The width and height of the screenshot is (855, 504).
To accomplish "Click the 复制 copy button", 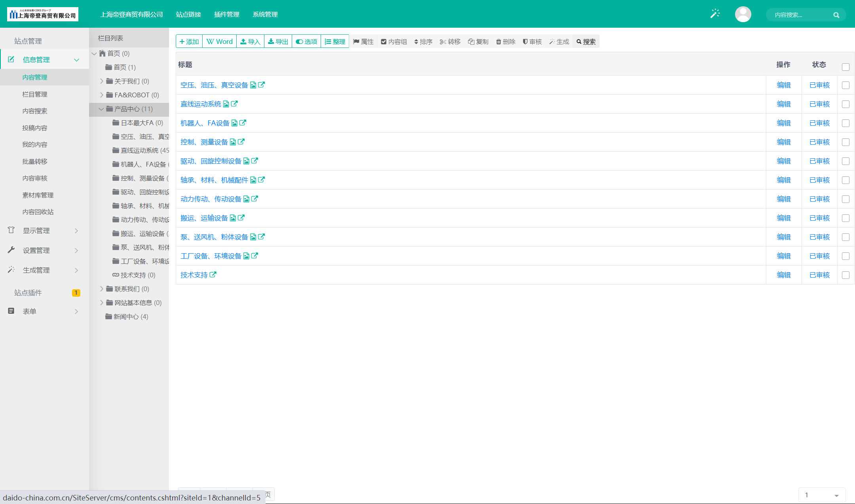I will (x=478, y=42).
